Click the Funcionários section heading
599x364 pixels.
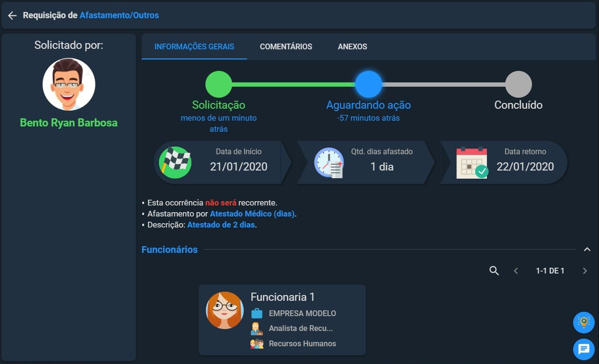click(170, 250)
